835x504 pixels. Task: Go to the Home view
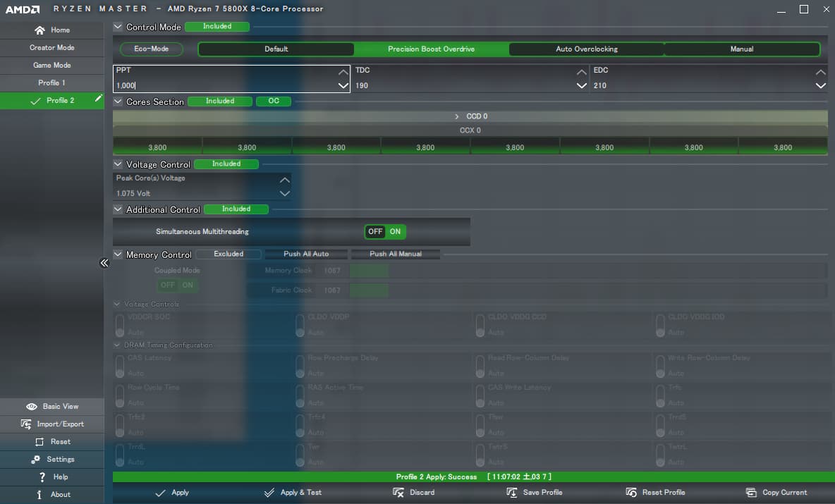coord(51,30)
